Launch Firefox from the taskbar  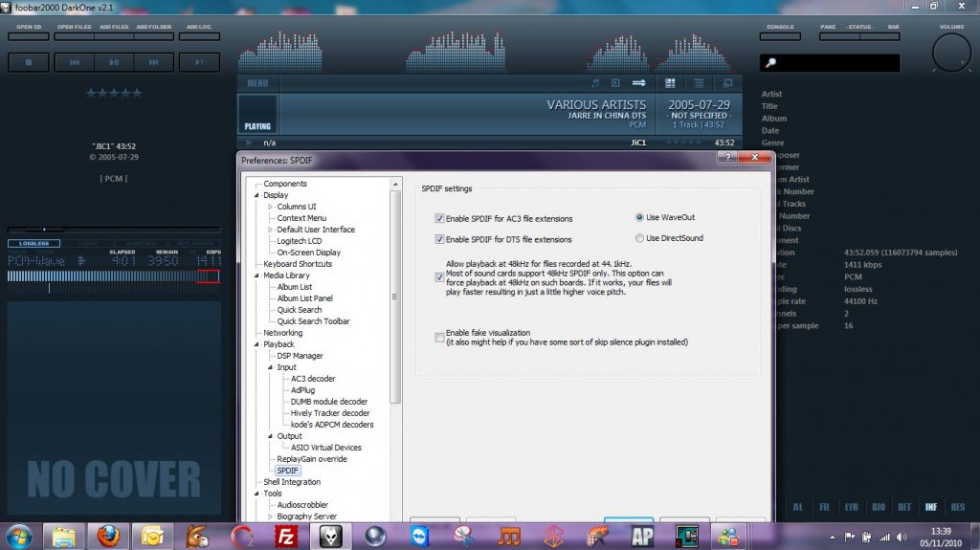coord(108,537)
